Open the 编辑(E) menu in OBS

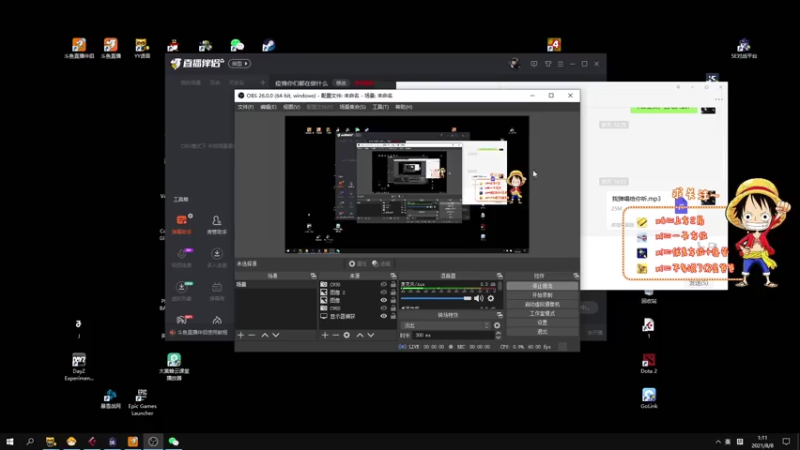click(268, 107)
